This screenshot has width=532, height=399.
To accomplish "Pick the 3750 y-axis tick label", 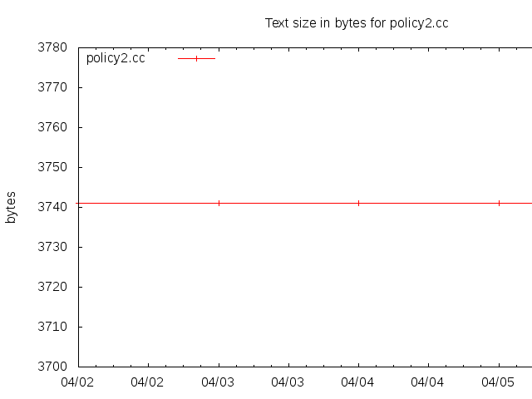I will [x=54, y=167].
